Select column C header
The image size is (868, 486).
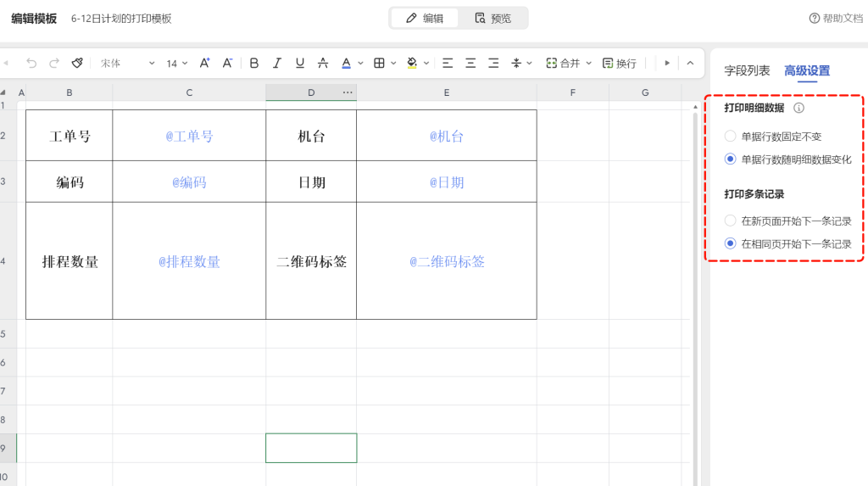coord(189,92)
